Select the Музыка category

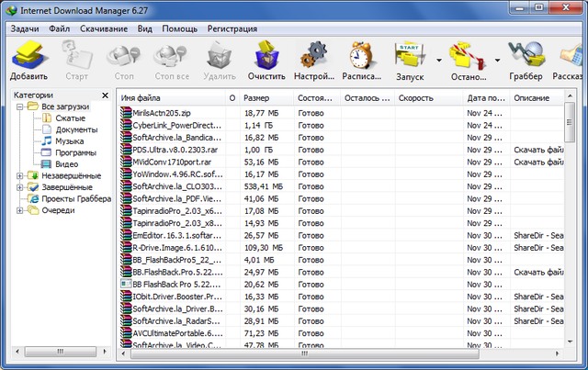tap(70, 141)
